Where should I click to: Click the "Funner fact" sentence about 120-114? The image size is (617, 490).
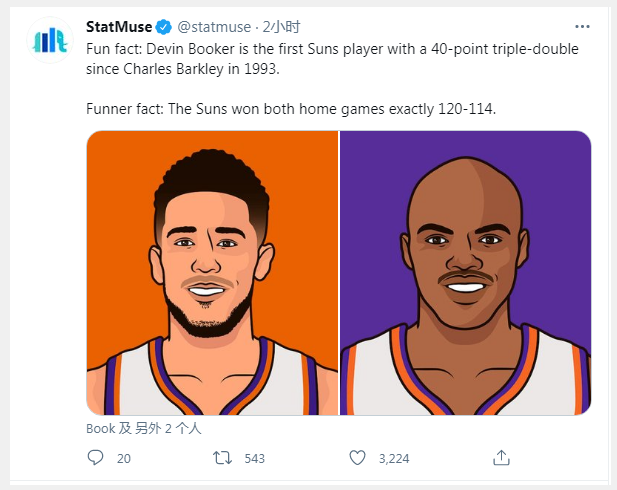tap(290, 106)
